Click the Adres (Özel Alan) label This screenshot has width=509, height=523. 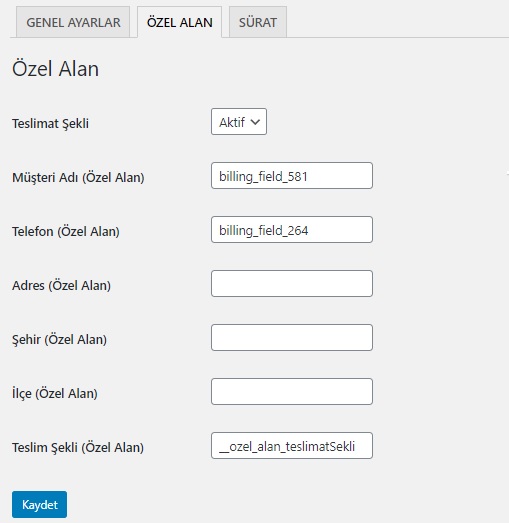pos(61,286)
